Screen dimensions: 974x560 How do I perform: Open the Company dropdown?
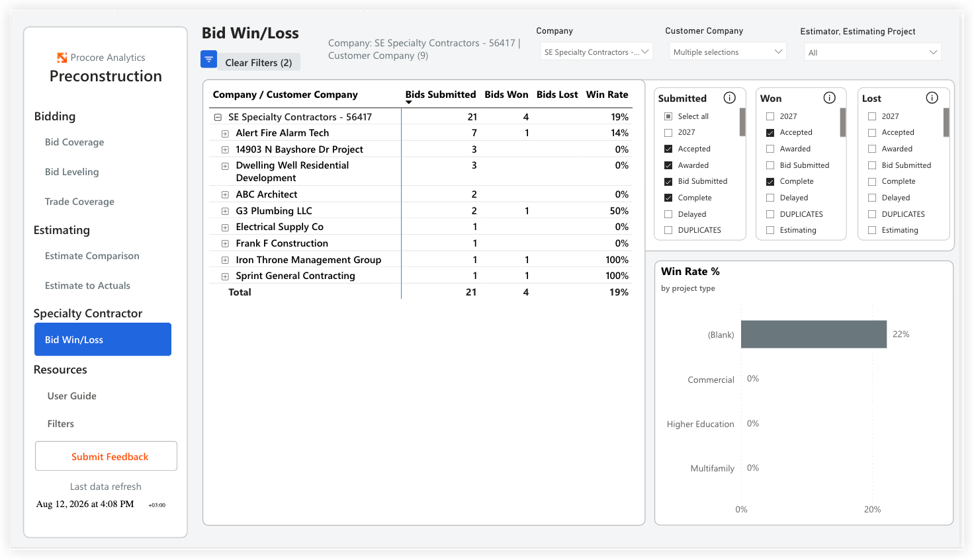pos(596,52)
